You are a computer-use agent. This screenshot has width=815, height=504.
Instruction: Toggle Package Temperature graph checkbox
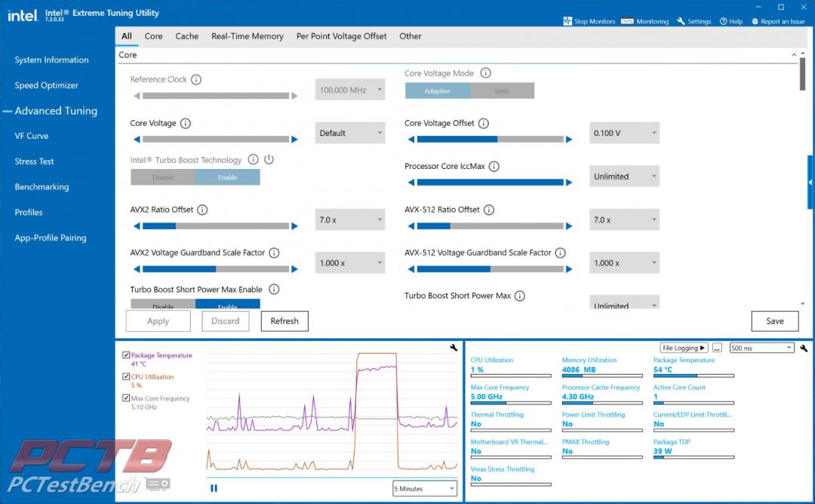126,355
